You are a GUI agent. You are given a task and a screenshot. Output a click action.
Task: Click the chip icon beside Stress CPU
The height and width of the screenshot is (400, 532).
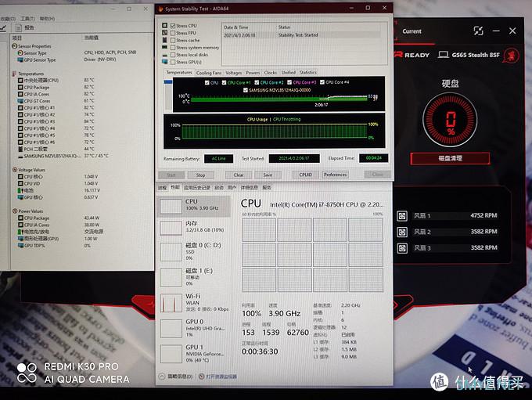click(164, 26)
